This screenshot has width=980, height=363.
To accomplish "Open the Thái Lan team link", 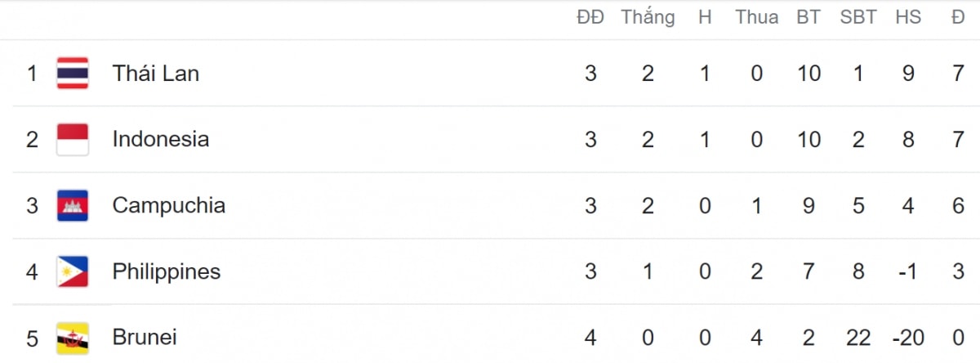I will point(156,74).
